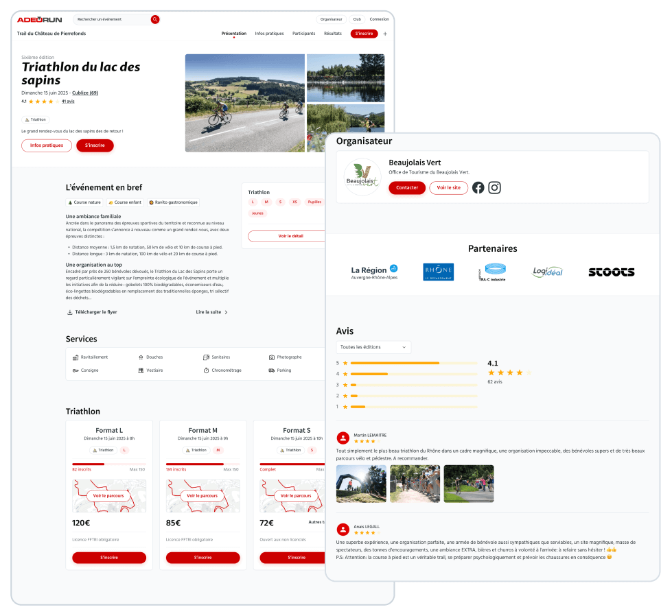This screenshot has width=672, height=616.
Task: Select the L size filter chip
Action: tap(253, 202)
